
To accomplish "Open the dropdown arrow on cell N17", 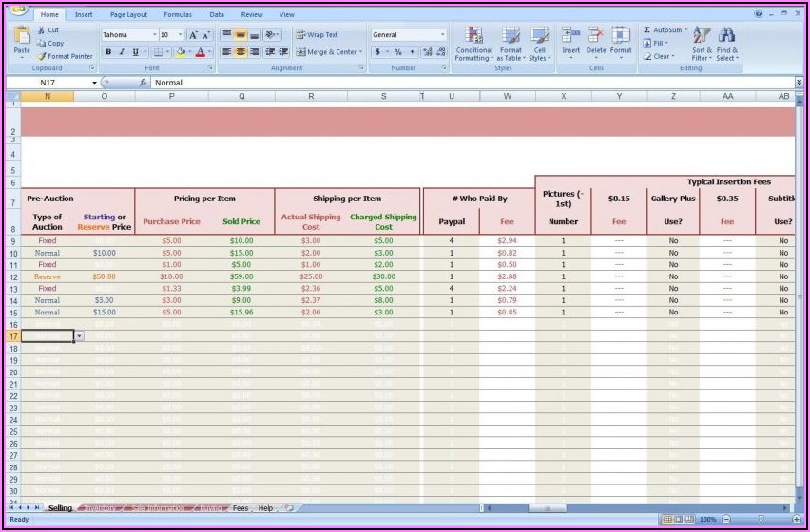I will coord(79,336).
